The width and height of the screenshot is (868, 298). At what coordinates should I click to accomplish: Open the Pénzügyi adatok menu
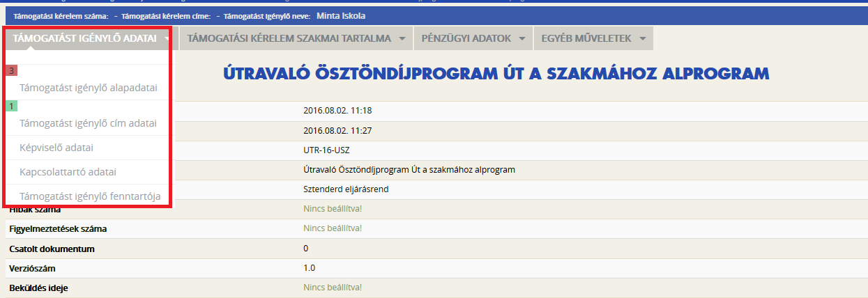pos(473,38)
